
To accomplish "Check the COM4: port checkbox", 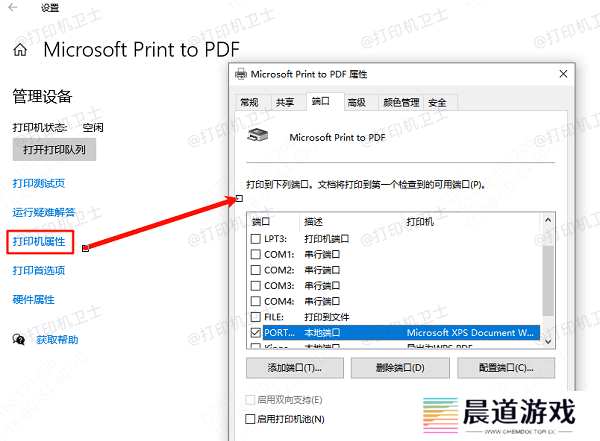I will click(255, 301).
